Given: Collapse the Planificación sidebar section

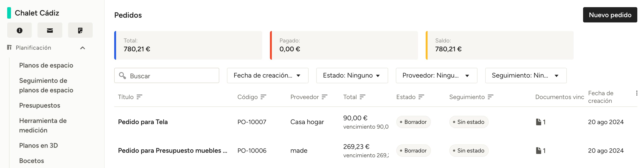Looking at the screenshot, I should (x=82, y=48).
